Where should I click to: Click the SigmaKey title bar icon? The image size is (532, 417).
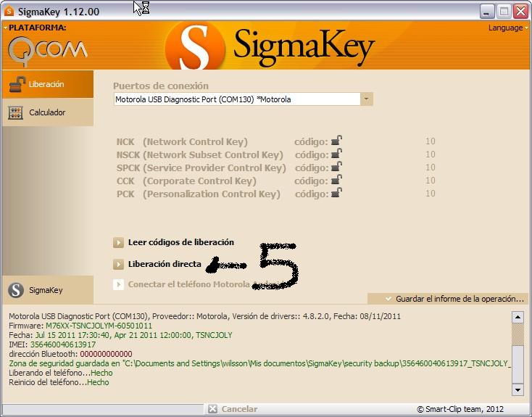click(x=9, y=11)
